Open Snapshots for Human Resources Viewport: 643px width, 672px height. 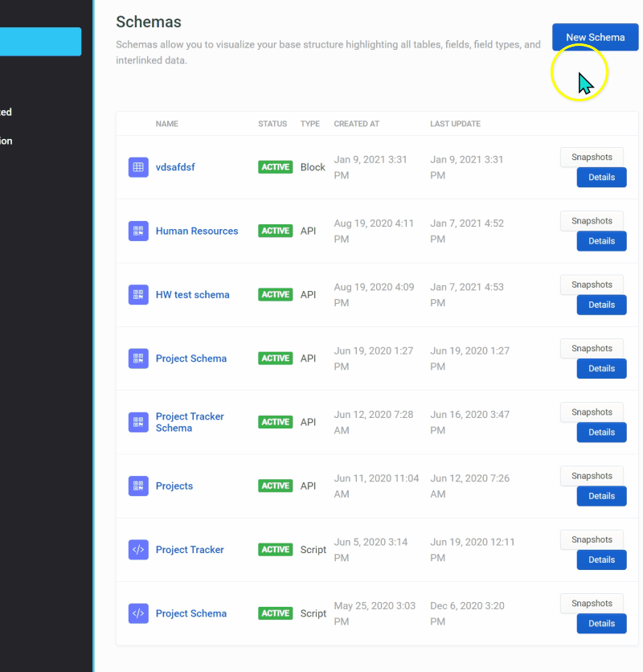592,220
